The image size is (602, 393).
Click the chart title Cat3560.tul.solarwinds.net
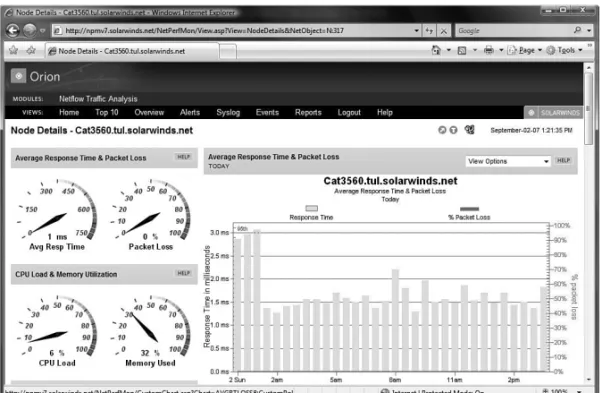point(390,181)
